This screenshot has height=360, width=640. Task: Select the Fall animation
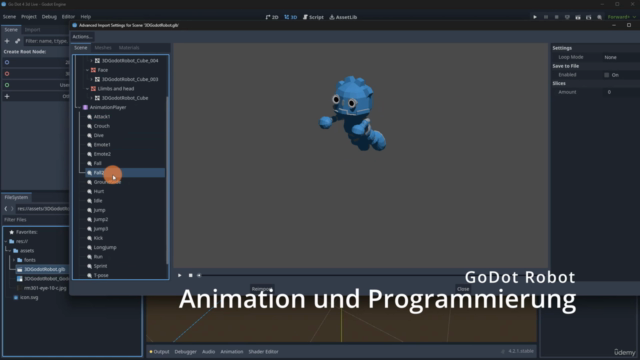[x=98, y=163]
